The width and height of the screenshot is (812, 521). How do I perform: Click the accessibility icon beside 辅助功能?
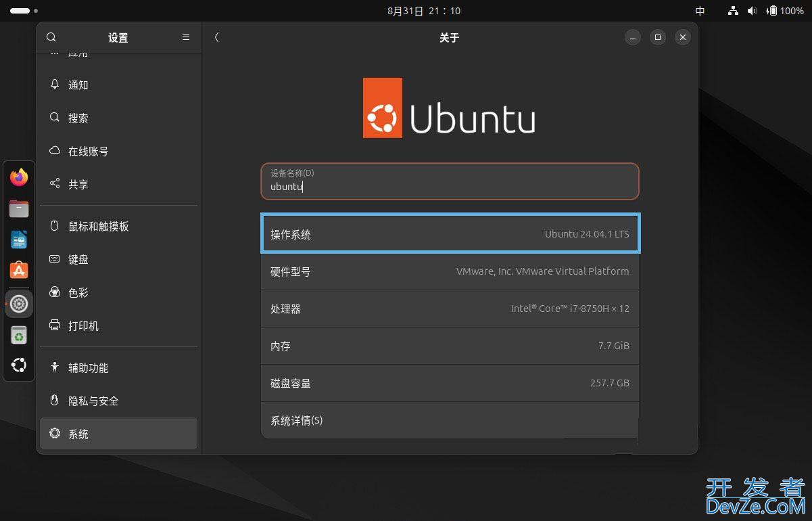55,367
